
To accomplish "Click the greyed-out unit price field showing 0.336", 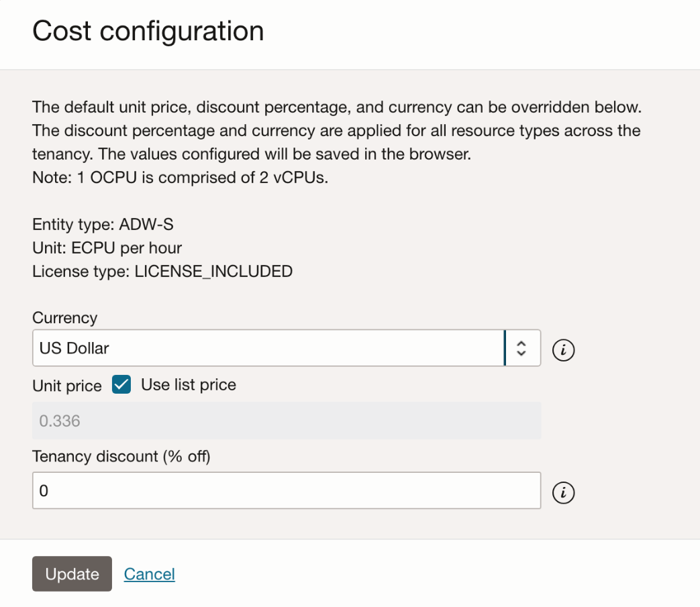I will 287,421.
